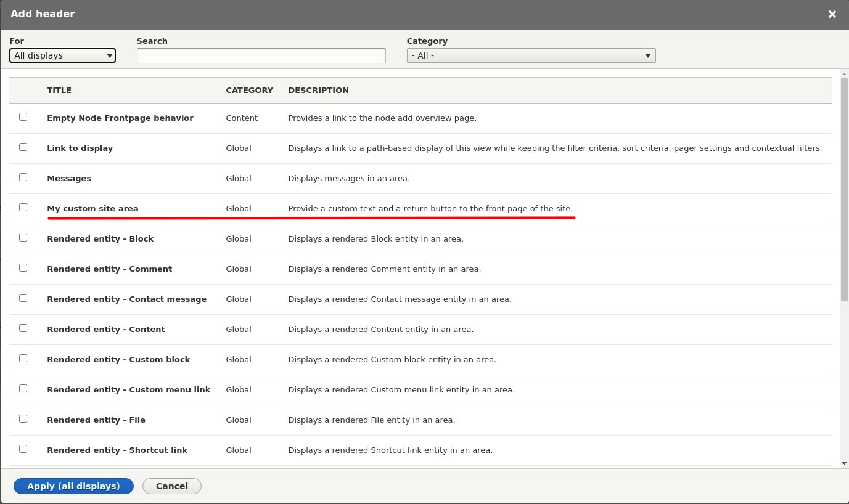
Task: Click 'Rendered entity - Block' title
Action: click(x=100, y=239)
